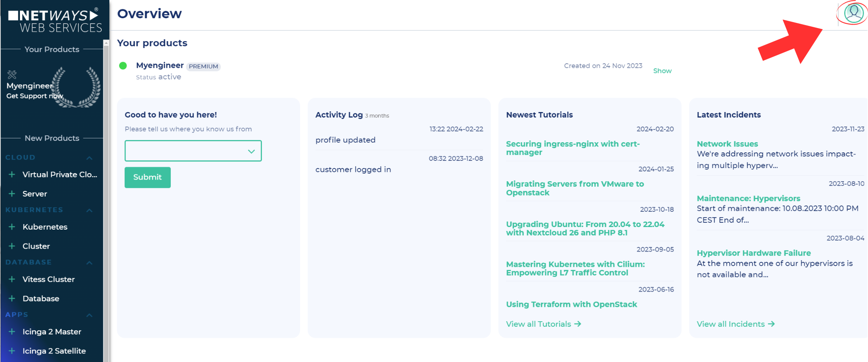Screen dimensions: 868x362
Task: Click the green active status dot for Myengineer
Action: tap(123, 66)
